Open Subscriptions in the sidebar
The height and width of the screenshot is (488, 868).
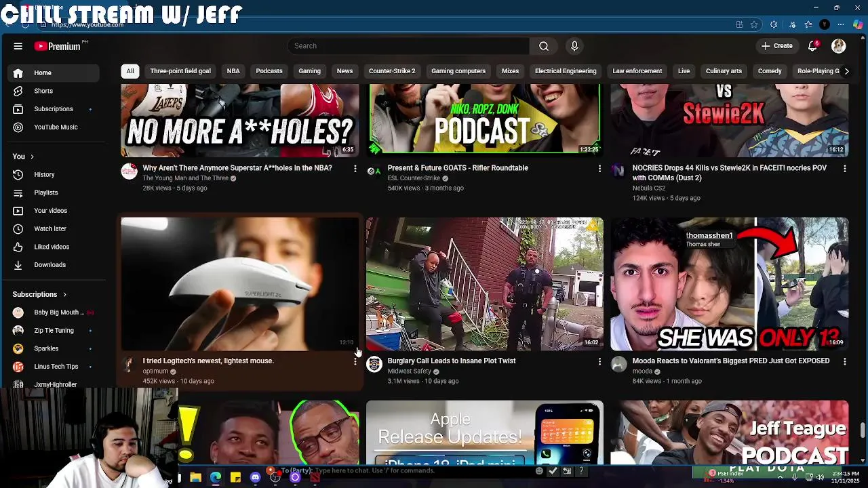[x=54, y=109]
